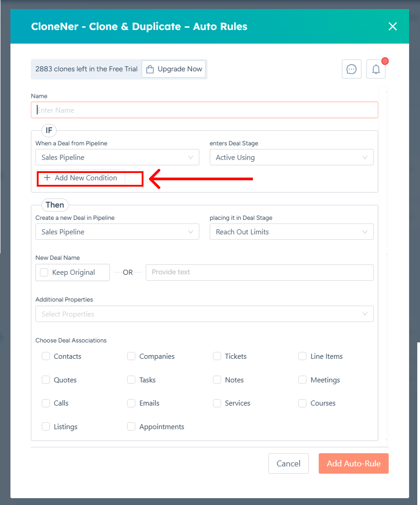Screen dimensions: 420x505
Task: Open the placing it in Deal Stage dropdown
Action: [x=292, y=232]
